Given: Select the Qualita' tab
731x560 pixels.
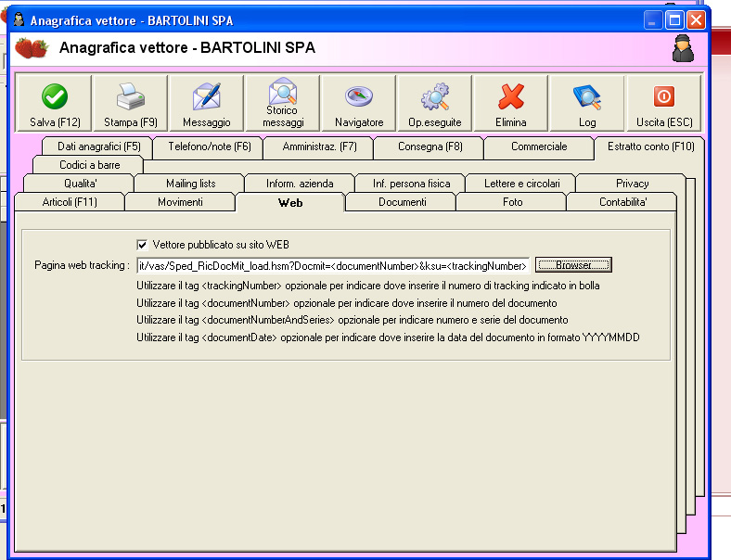Looking at the screenshot, I should 80,183.
